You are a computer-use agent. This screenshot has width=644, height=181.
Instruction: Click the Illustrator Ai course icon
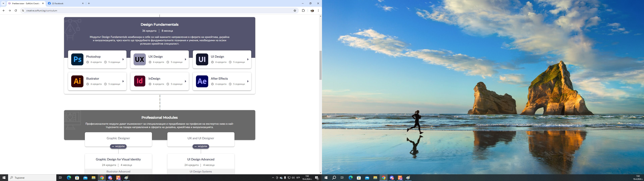pyautogui.click(x=77, y=81)
